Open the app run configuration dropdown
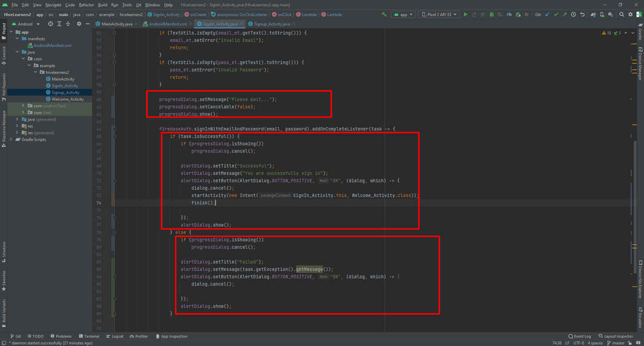The image size is (644, 346). coord(403,15)
